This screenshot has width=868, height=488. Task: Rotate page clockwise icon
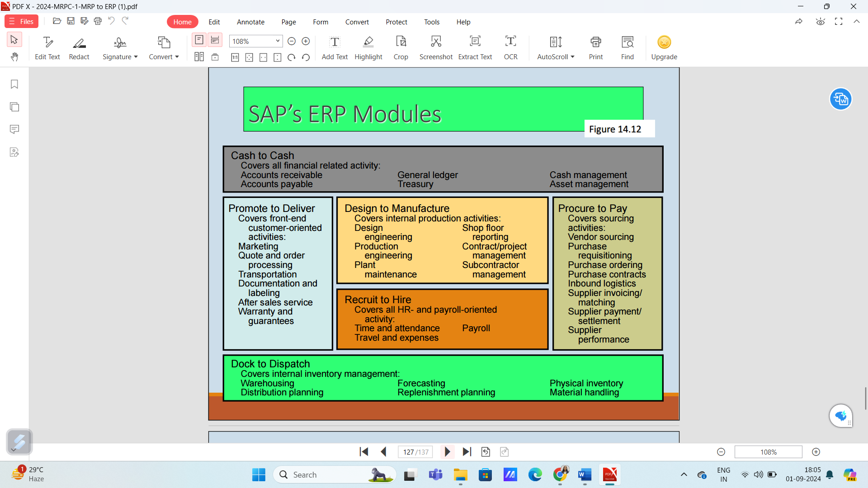click(x=292, y=57)
